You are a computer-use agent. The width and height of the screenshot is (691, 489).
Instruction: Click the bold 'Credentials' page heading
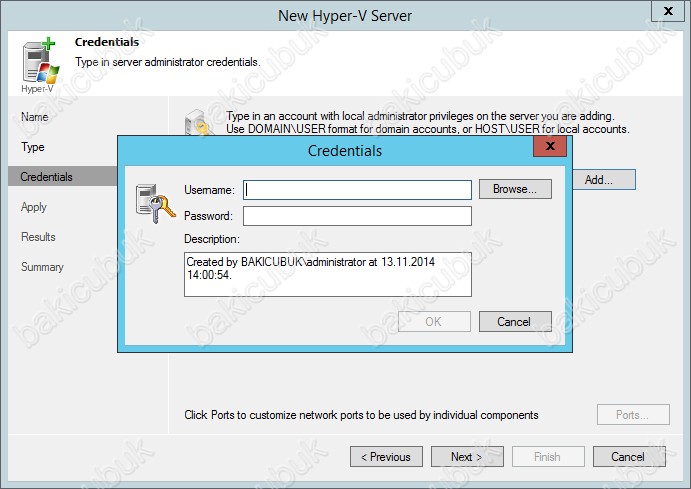click(107, 42)
